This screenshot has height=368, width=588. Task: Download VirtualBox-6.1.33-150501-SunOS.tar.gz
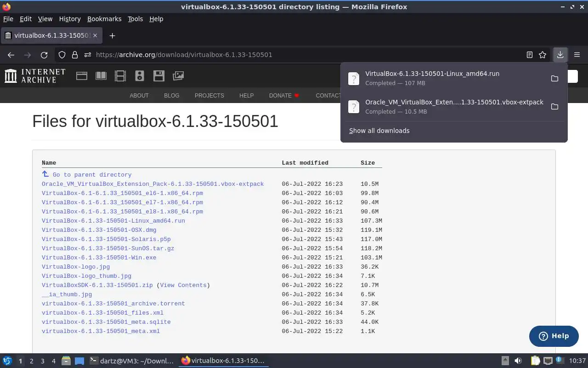(108, 248)
